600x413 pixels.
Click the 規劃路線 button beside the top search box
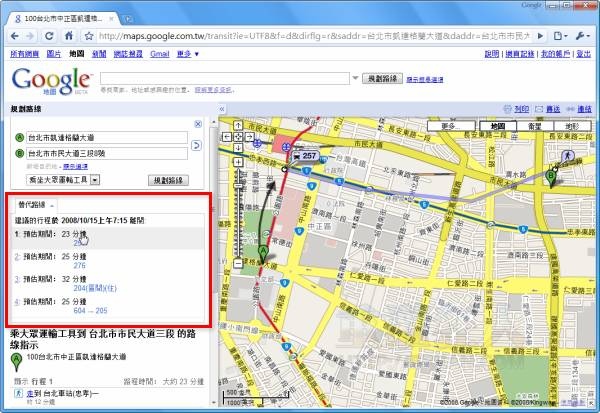[382, 78]
